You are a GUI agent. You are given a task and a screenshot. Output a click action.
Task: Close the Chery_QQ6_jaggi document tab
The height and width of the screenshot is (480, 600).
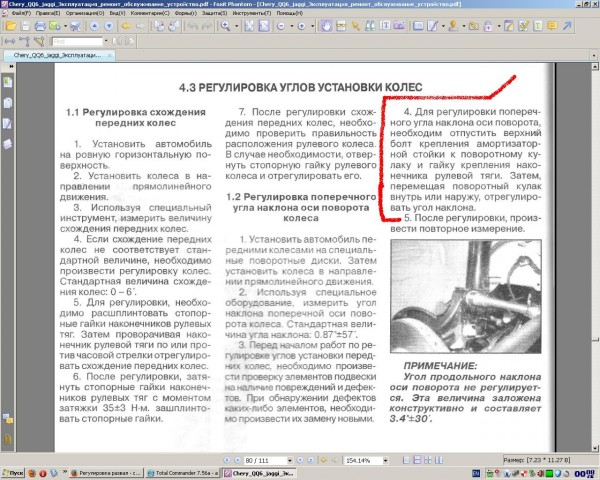click(x=109, y=56)
